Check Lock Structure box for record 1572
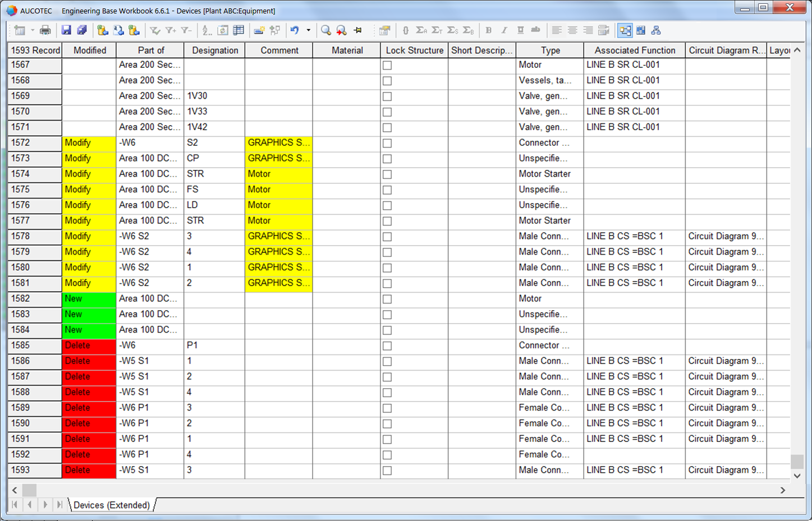Image resolution: width=812 pixels, height=521 pixels. tap(387, 144)
